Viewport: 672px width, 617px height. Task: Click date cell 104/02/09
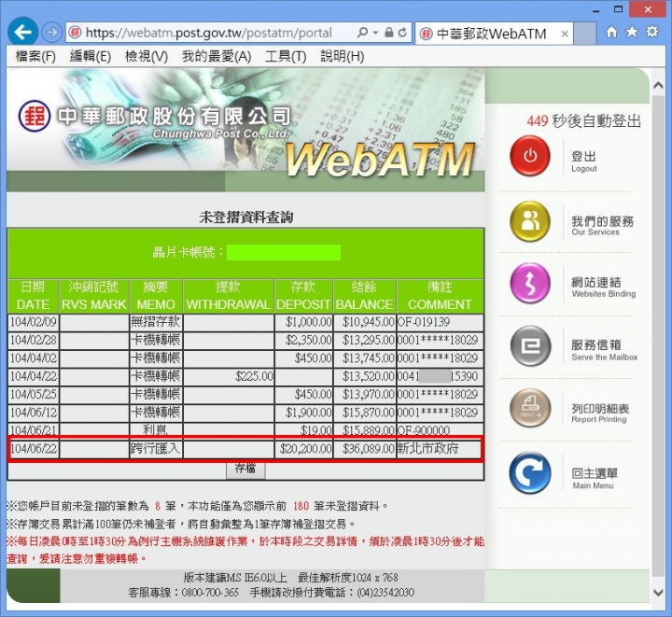coord(34,322)
